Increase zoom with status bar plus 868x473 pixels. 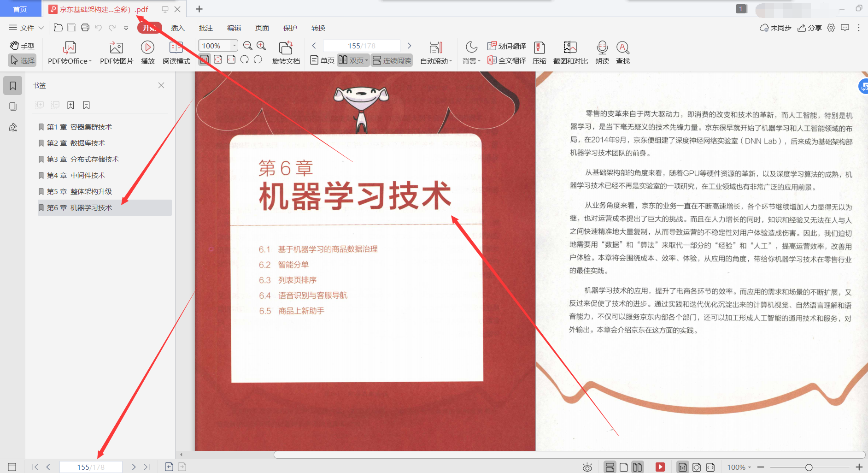pos(859,467)
